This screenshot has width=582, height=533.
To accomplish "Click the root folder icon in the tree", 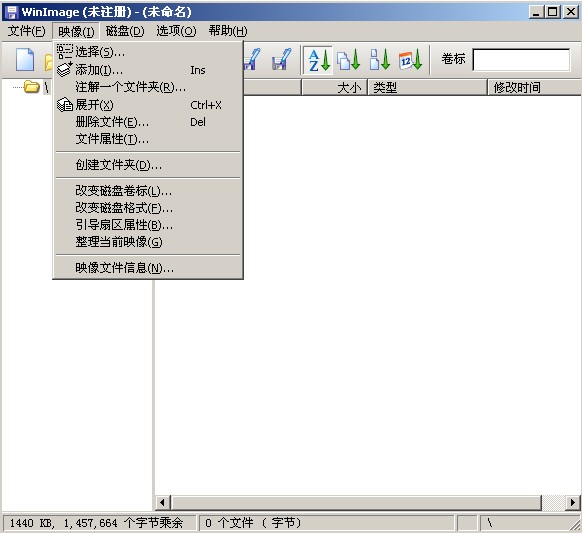I will [x=32, y=87].
